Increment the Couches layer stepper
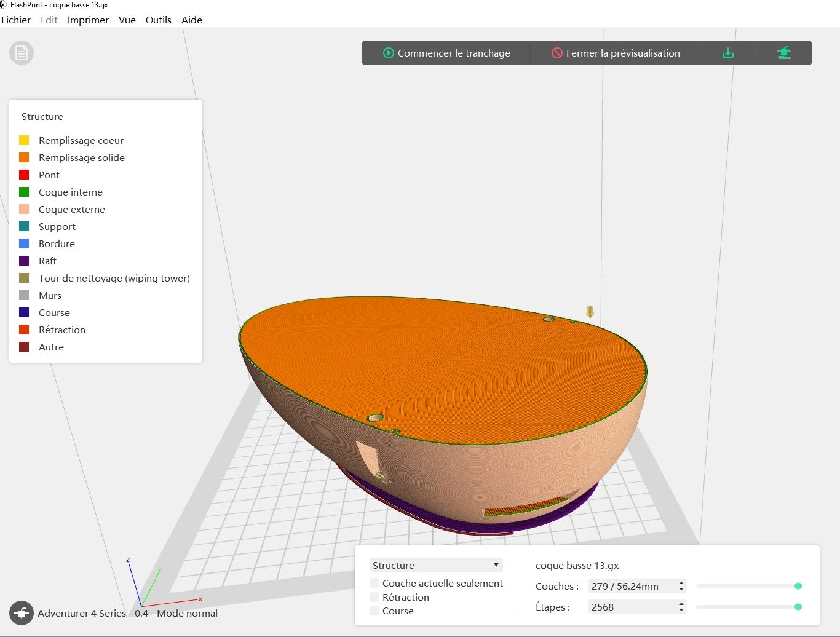840x637 pixels. [x=681, y=583]
